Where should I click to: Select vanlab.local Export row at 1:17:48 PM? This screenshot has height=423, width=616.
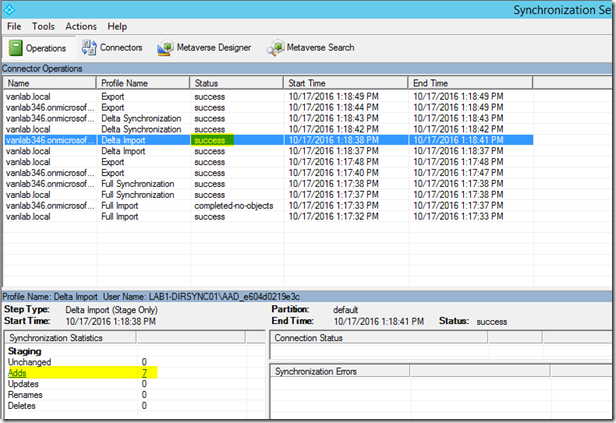click(269, 162)
